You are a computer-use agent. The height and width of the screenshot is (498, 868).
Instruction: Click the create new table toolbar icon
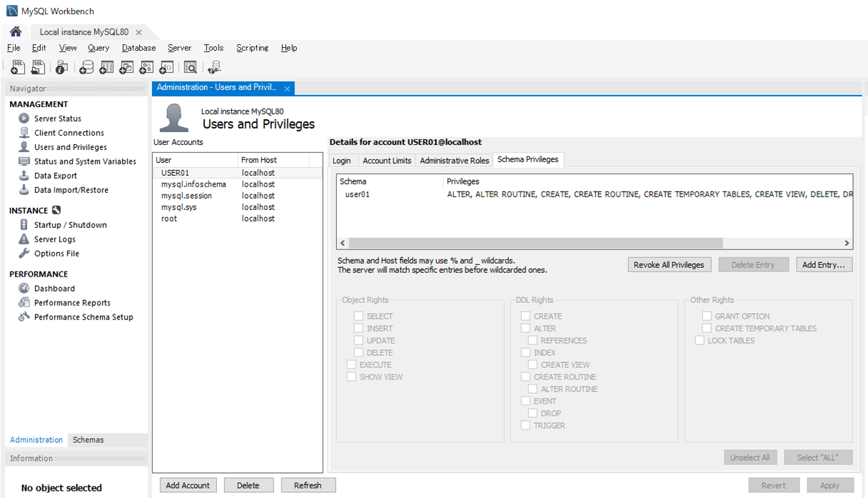106,67
